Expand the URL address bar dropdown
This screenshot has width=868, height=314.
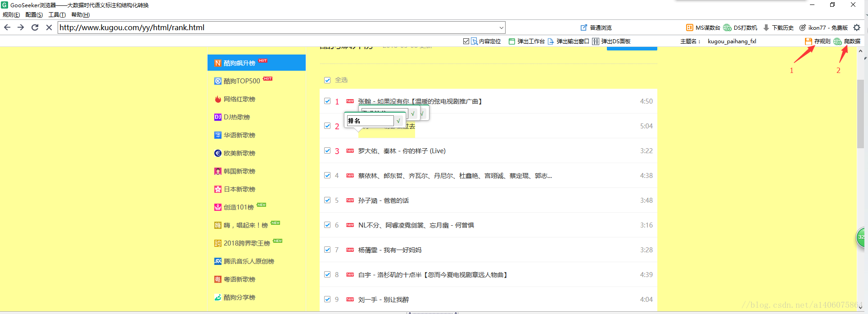click(501, 27)
